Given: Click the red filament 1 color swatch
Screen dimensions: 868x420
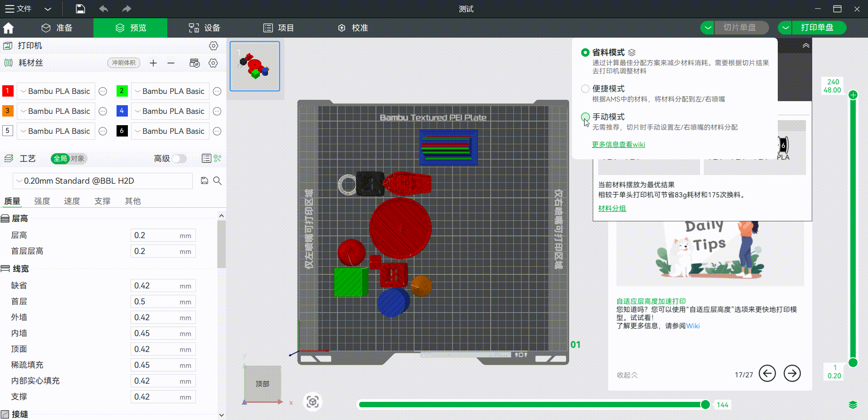Looking at the screenshot, I should [x=8, y=91].
